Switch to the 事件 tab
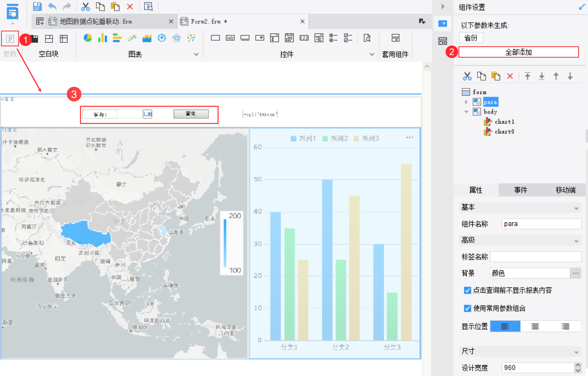 520,190
